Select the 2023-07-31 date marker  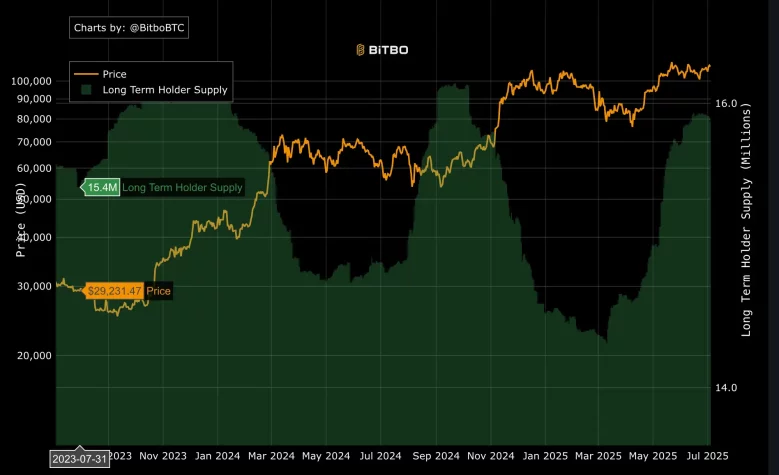[x=80, y=458]
